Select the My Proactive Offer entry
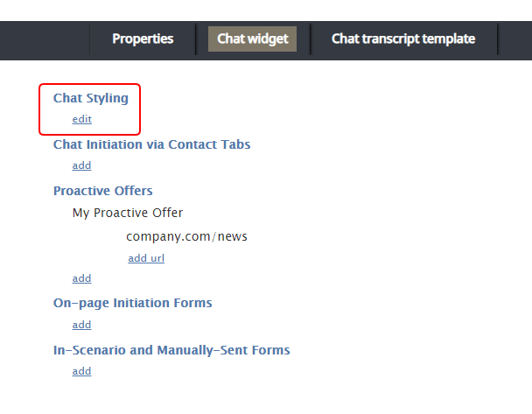This screenshot has height=414, width=532. pos(128,213)
